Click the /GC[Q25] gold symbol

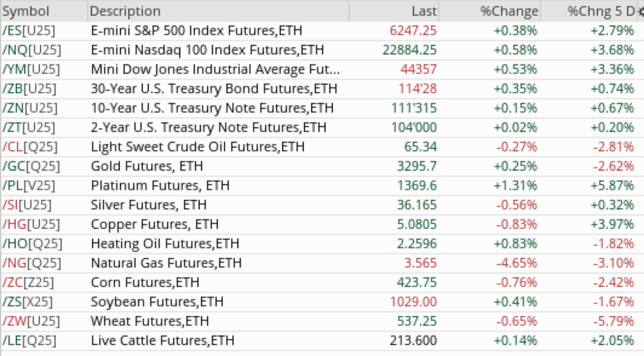31,166
